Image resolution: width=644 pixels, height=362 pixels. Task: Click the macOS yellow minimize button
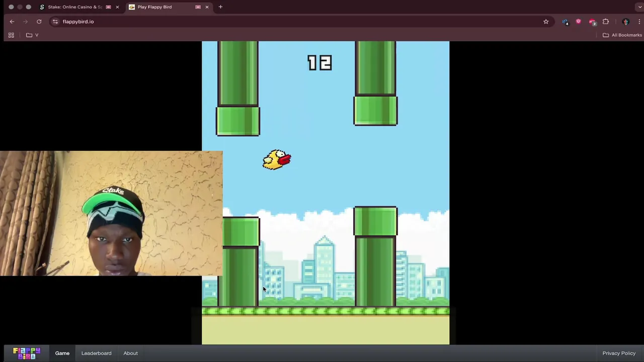click(20, 7)
